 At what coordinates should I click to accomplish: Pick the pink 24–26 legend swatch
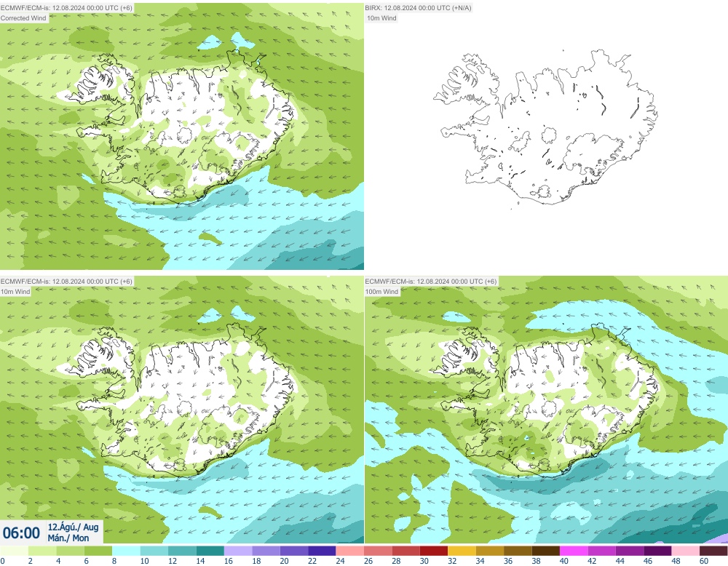350,551
